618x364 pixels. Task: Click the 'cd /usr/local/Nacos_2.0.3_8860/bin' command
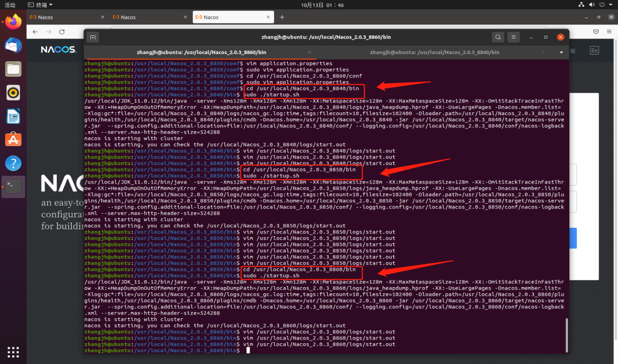tap(300, 269)
